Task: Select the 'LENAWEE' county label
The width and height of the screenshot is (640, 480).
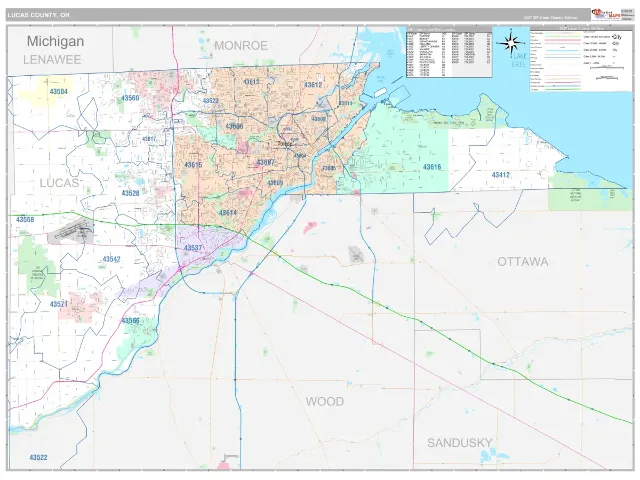Action: point(52,60)
